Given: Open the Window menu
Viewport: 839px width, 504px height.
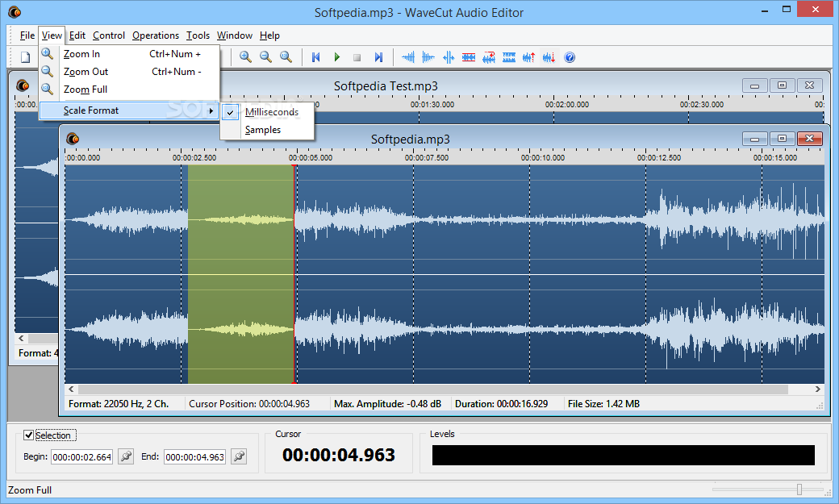Looking at the screenshot, I should pyautogui.click(x=235, y=35).
